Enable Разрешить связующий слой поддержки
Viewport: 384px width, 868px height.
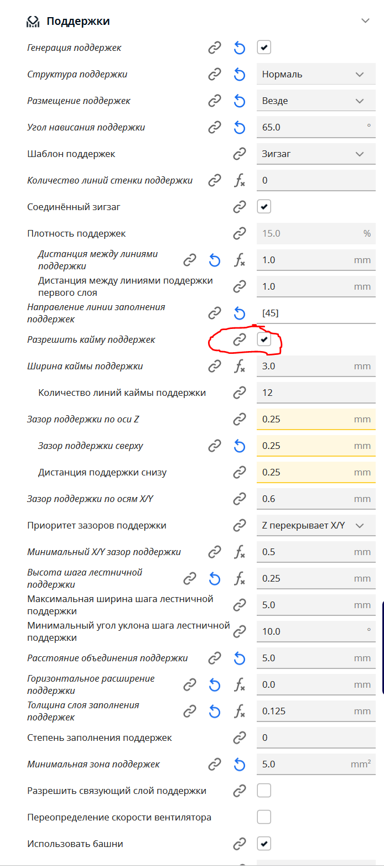(x=264, y=791)
